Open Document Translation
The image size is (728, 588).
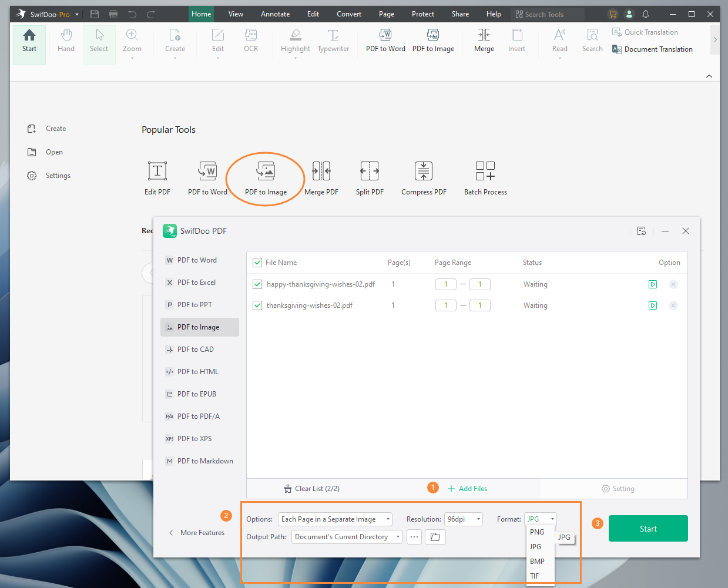[652, 49]
